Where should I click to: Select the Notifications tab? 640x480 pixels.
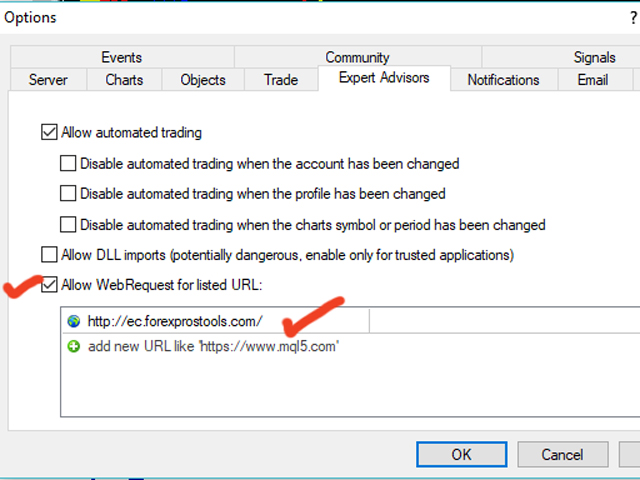point(504,80)
